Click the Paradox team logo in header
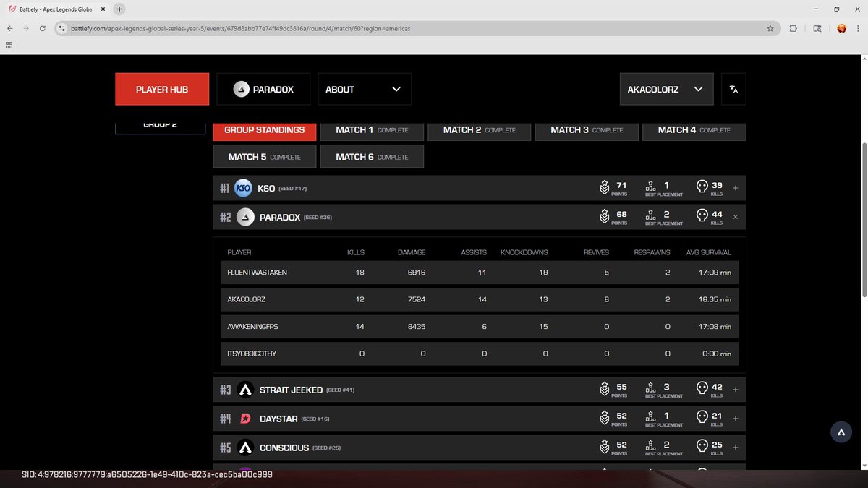The image size is (868, 488). click(x=241, y=90)
